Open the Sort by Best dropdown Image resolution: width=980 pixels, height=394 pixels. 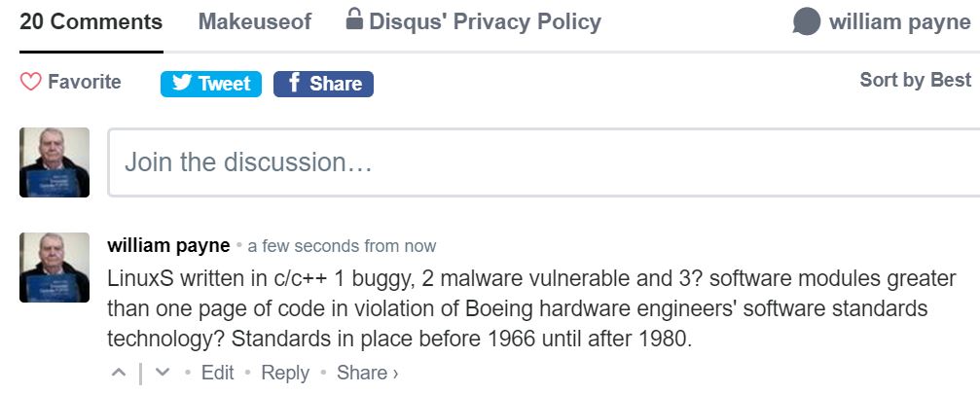pyautogui.click(x=915, y=80)
